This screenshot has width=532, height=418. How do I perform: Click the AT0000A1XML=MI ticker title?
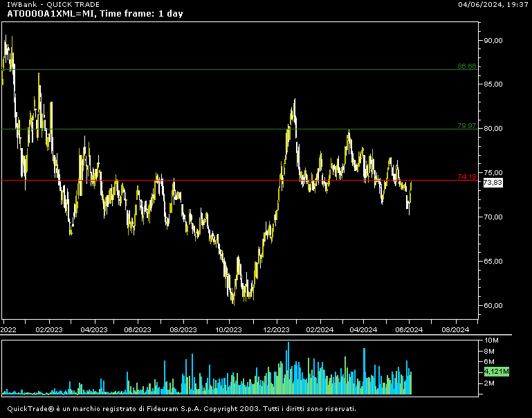point(95,14)
